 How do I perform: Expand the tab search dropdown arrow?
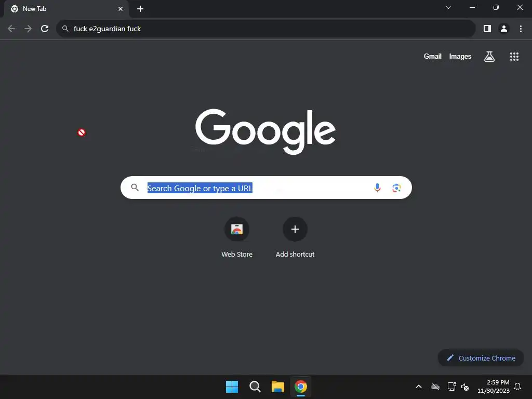(448, 7)
